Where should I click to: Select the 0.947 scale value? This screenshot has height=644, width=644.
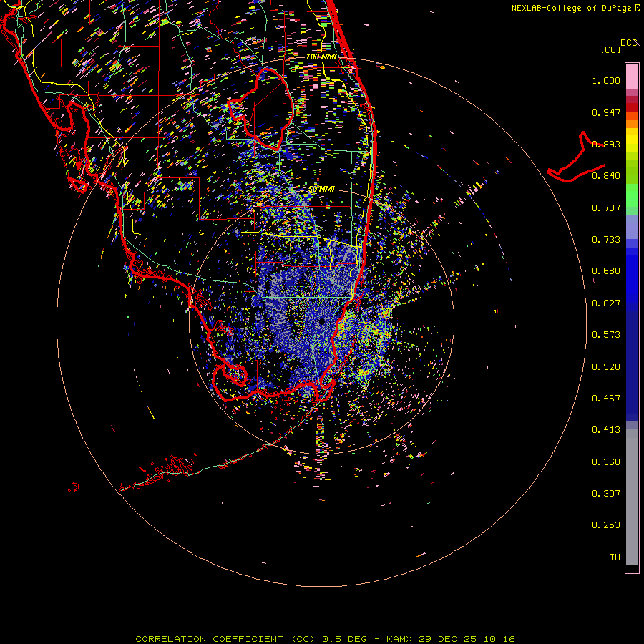tap(606, 112)
